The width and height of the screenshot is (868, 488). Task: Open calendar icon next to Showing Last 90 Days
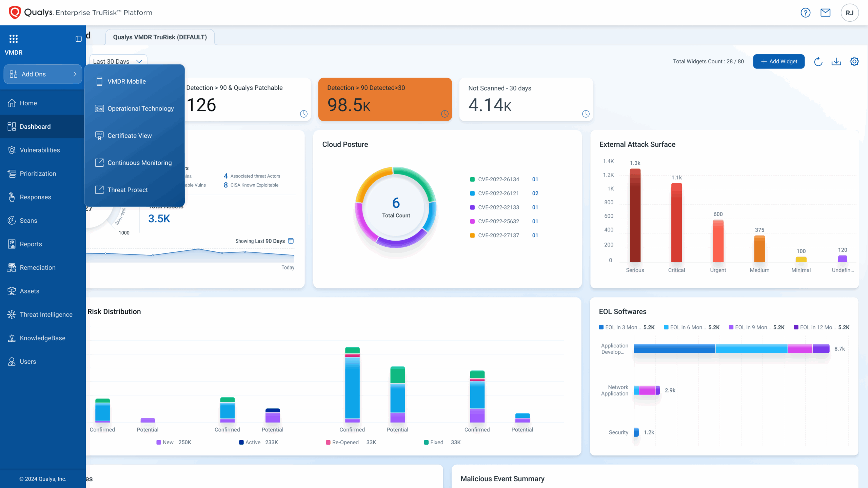click(x=291, y=241)
